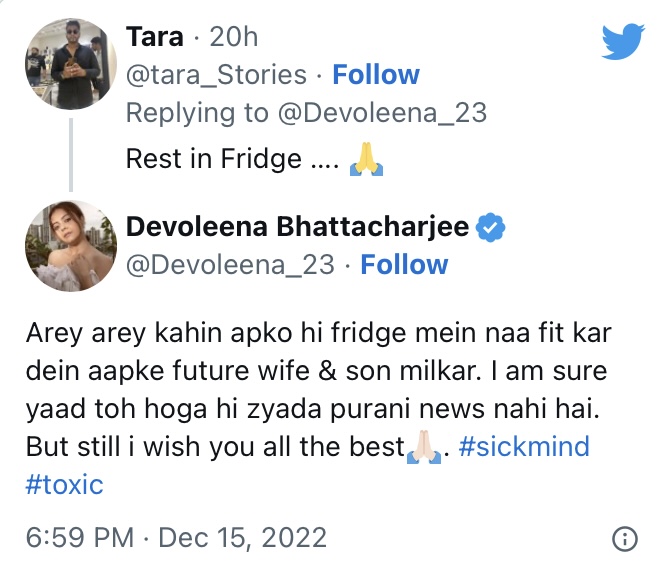Follow the @tara_Stories account
Image resolution: width=668 pixels, height=574 pixels.
tap(376, 75)
